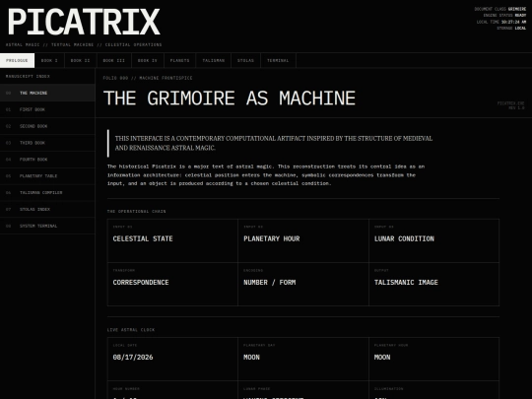532x399 pixels.
Task: Open the PLANETS tab
Action: [180, 60]
